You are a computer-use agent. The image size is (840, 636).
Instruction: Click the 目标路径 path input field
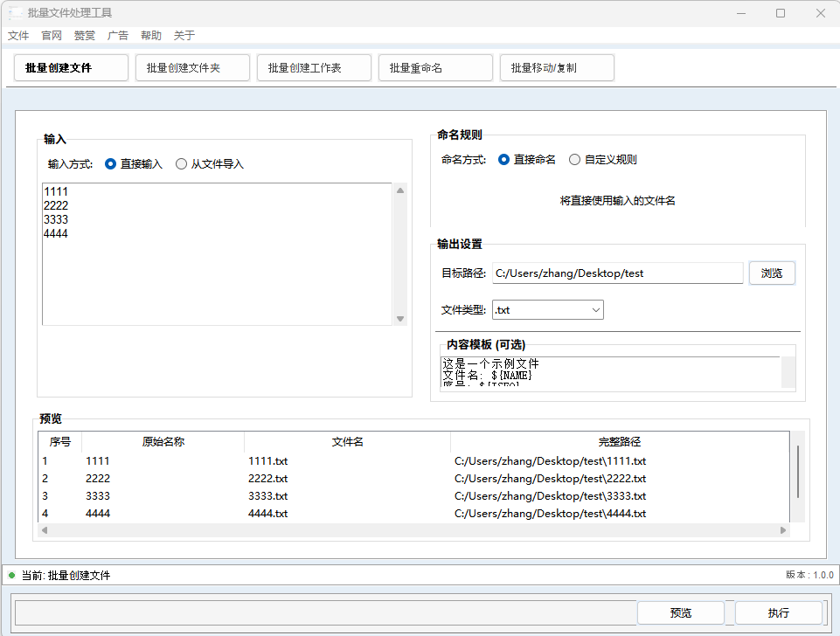click(618, 273)
